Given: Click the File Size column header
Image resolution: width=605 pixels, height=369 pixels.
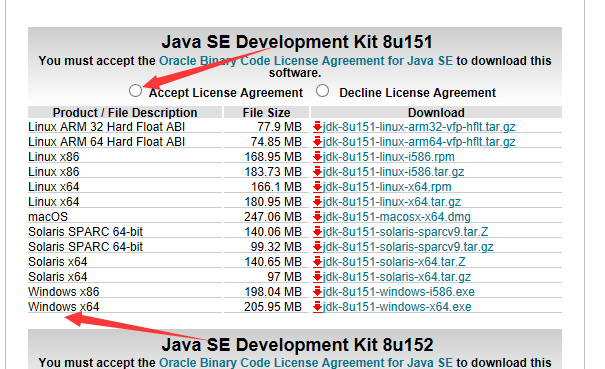Looking at the screenshot, I should [267, 112].
